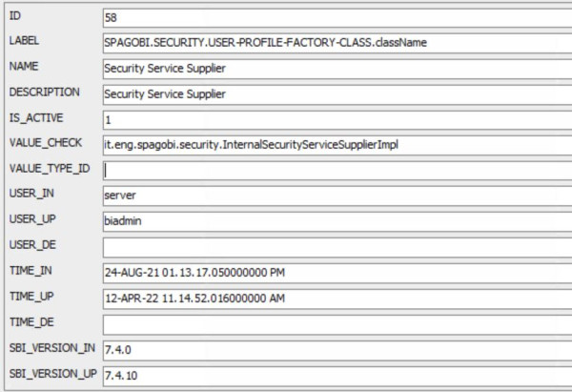The height and width of the screenshot is (392, 572).
Task: Focus the USER_IN field showing server
Action: [x=337, y=196]
